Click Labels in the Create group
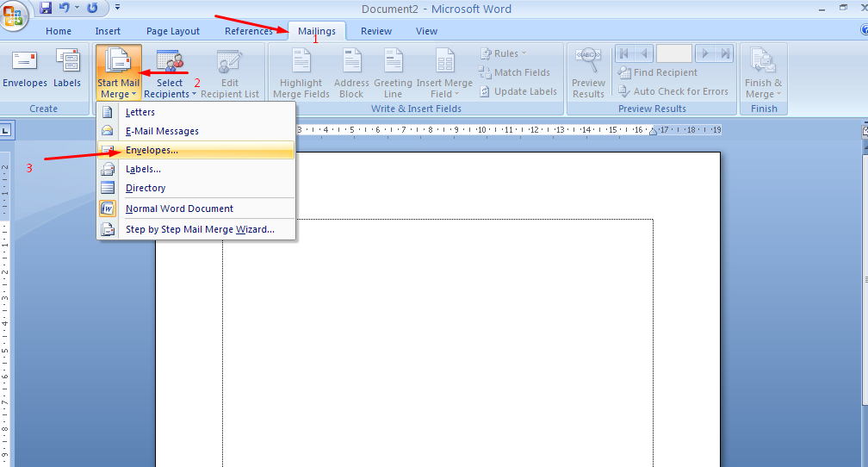 pos(67,68)
